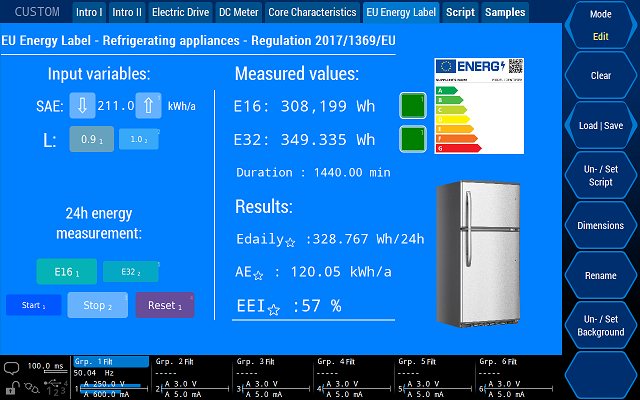Decrease SAE value with down arrow
Image resolution: width=640 pixels, height=400 pixels.
point(83,106)
